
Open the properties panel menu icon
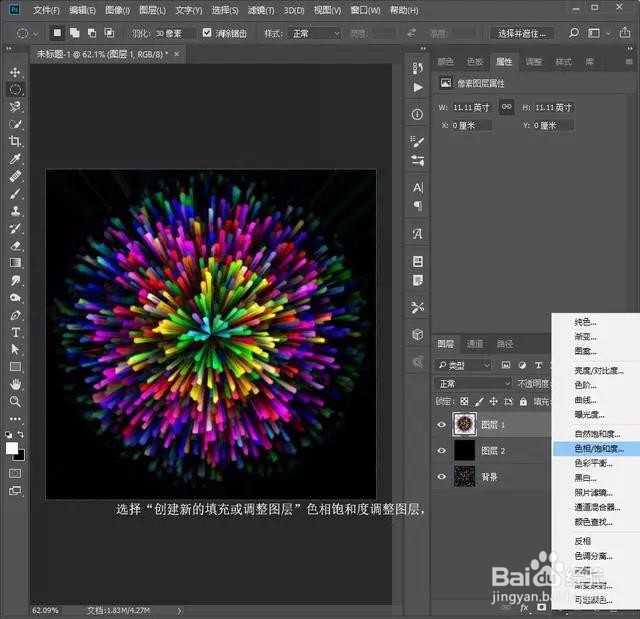(629, 62)
